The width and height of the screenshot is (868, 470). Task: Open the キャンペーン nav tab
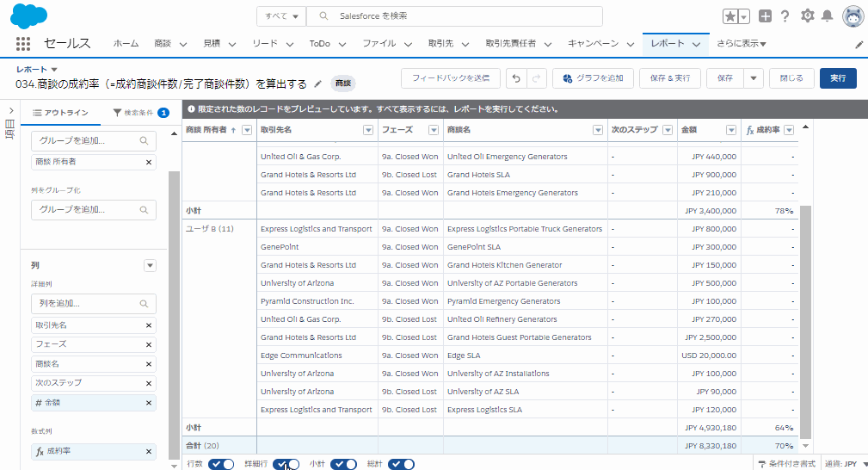593,43
